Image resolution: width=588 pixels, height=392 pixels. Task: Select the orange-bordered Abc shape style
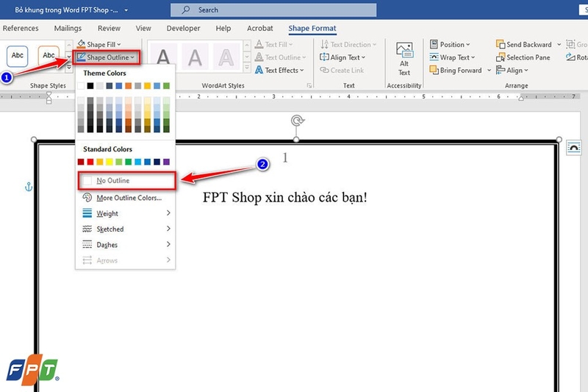pyautogui.click(x=49, y=57)
